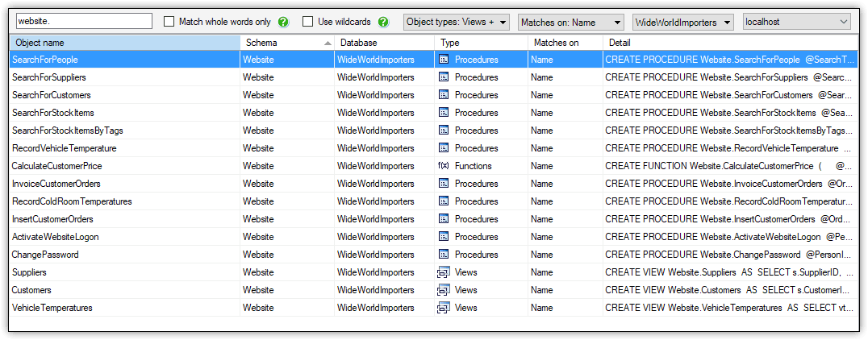Click the procedure icon in RecordColdRoomTemperatures row

point(444,201)
